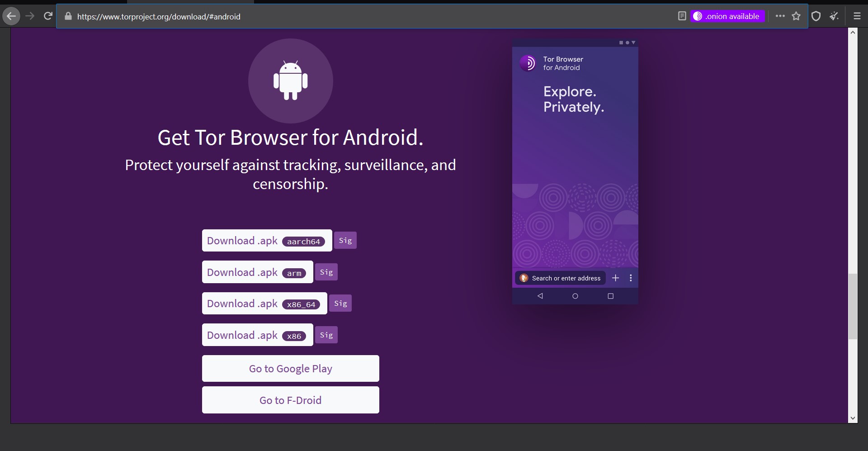
Task: Go back to the previous page
Action: click(x=11, y=16)
